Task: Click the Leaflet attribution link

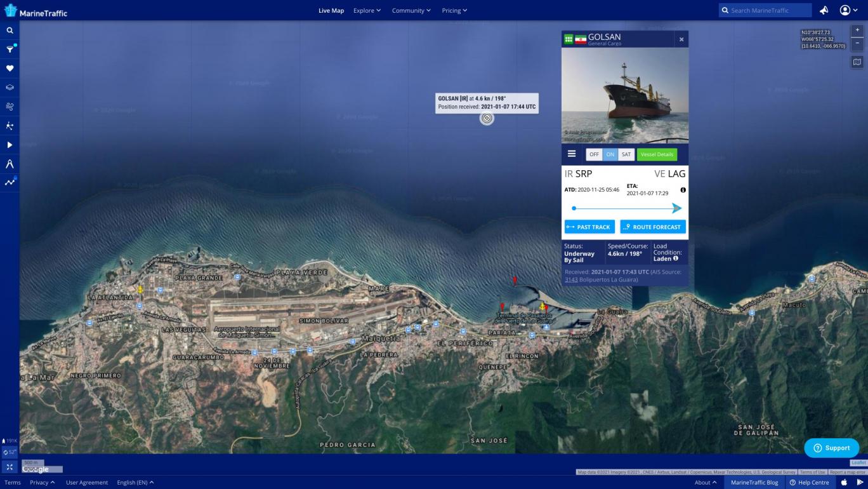Action: (858, 463)
